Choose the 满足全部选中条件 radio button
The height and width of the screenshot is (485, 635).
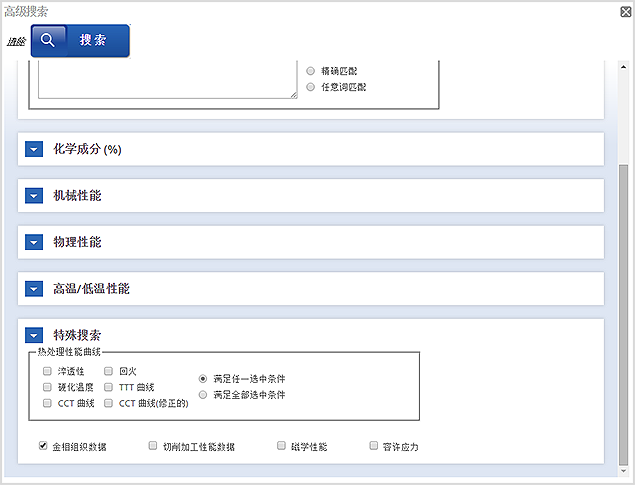pyautogui.click(x=204, y=395)
